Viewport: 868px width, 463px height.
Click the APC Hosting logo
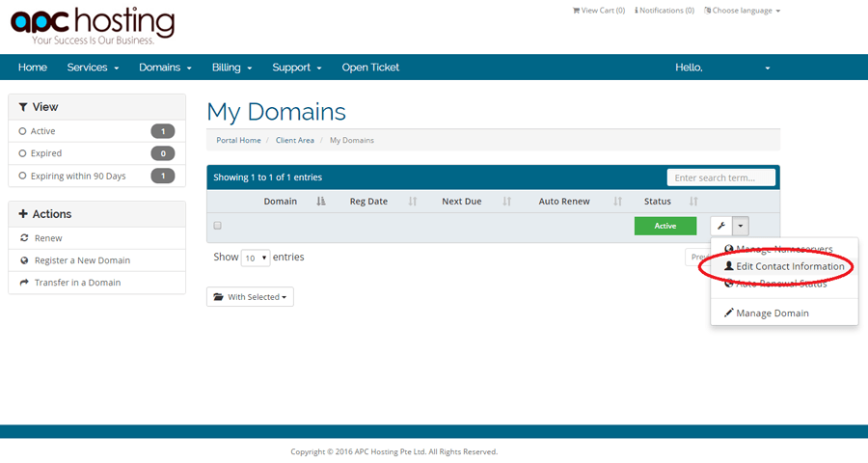[93, 26]
